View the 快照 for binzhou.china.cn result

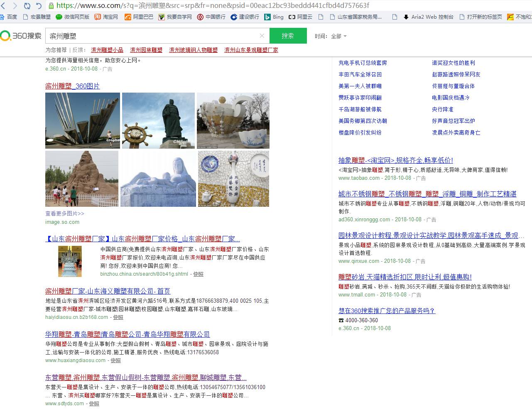pyautogui.click(x=198, y=274)
